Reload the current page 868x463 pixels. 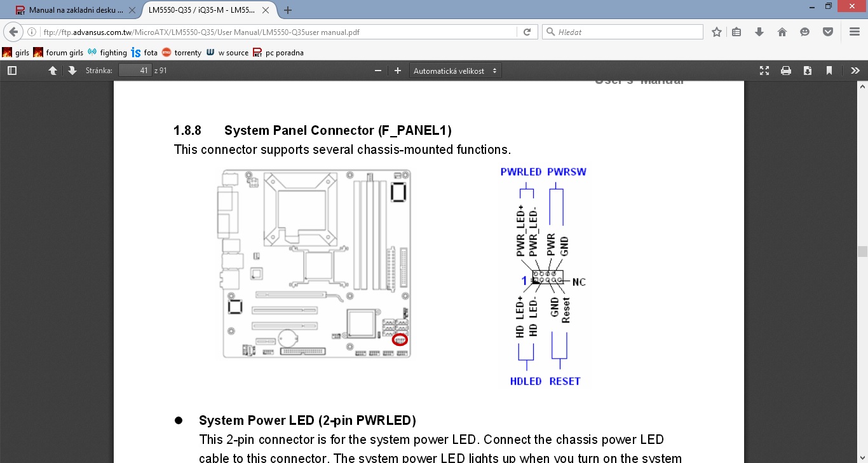pyautogui.click(x=527, y=32)
